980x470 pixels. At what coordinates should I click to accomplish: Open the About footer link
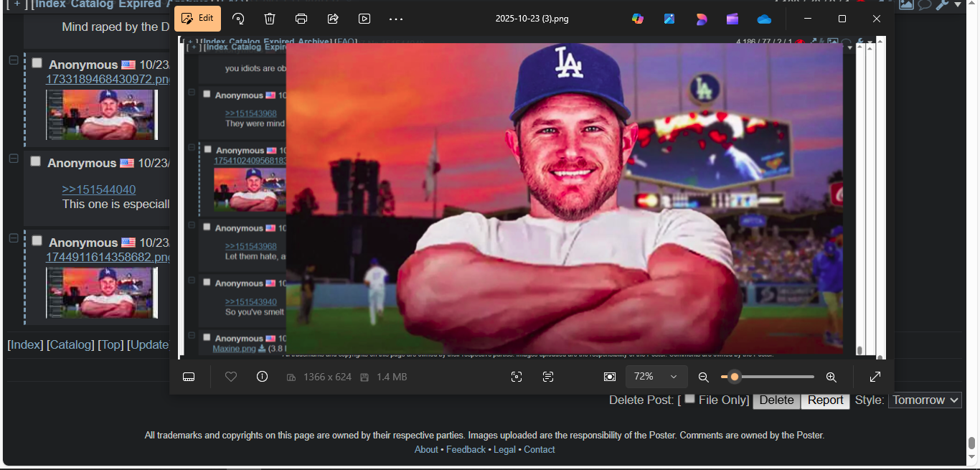pyautogui.click(x=426, y=450)
